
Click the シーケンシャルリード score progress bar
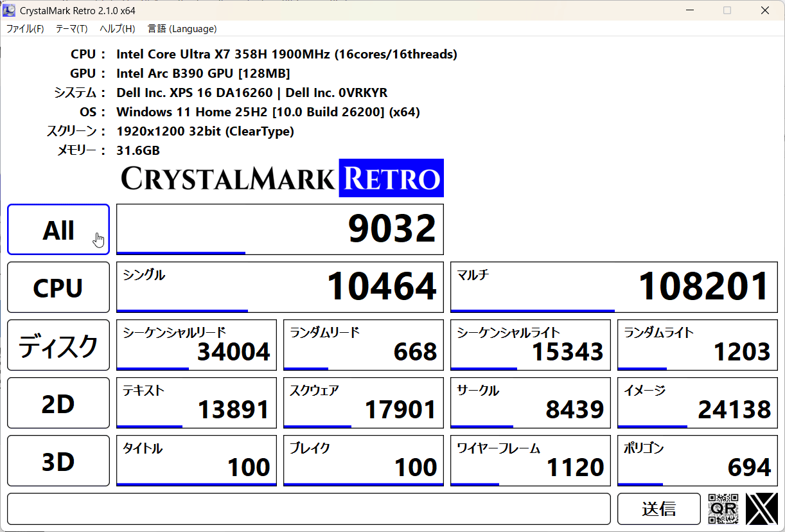click(153, 369)
